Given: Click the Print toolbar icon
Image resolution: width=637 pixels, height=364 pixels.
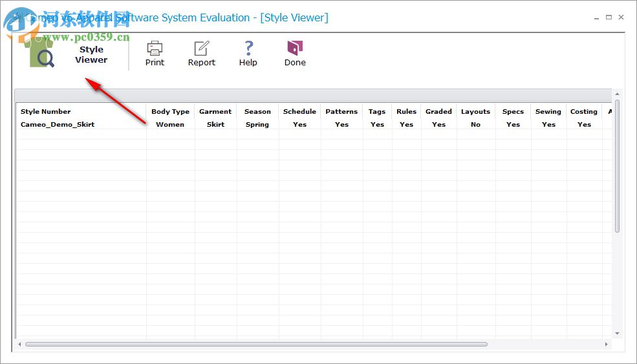Looking at the screenshot, I should (155, 48).
